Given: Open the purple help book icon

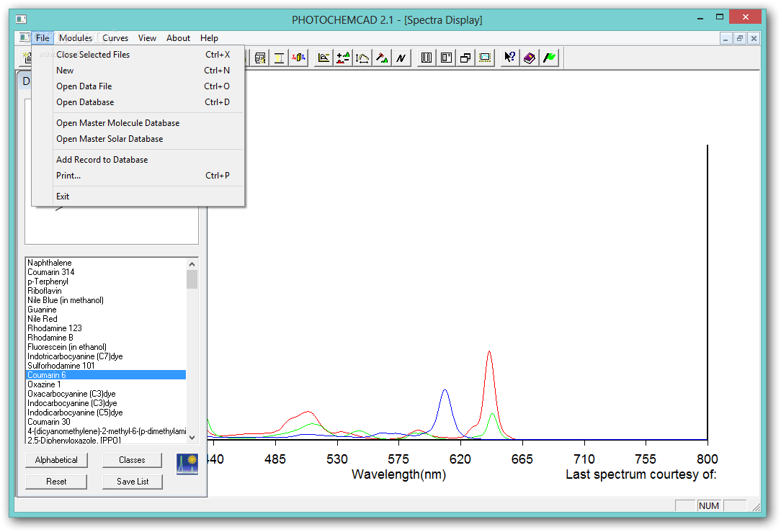Looking at the screenshot, I should [x=529, y=58].
